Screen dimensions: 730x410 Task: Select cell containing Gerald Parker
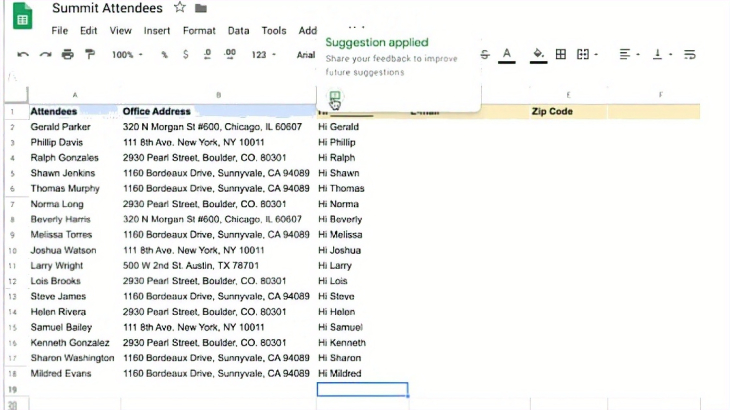[74, 127]
